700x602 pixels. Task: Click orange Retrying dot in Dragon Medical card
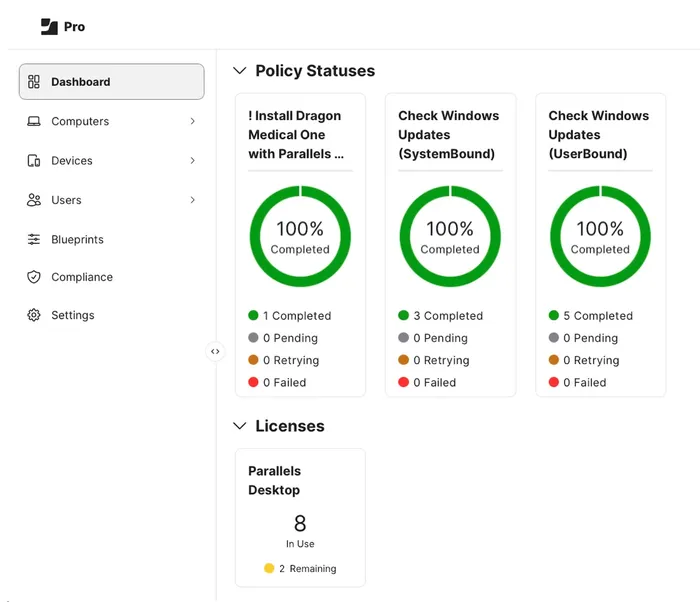253,360
